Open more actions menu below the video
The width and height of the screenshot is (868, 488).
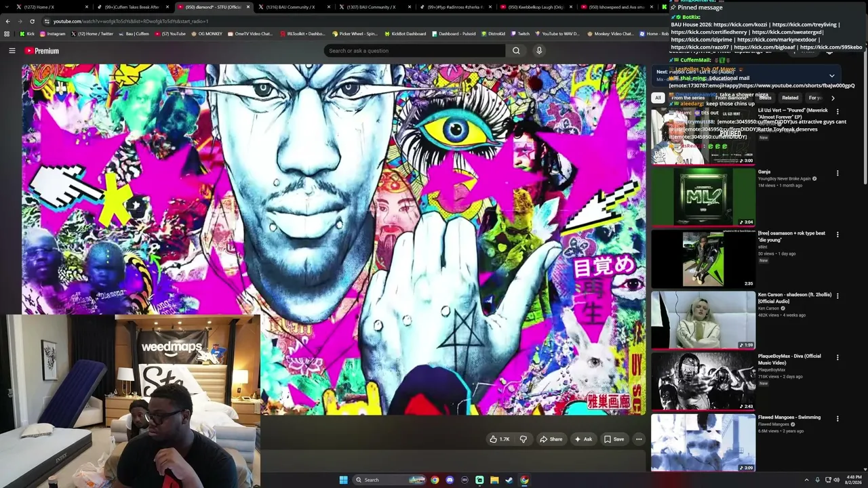(639, 439)
